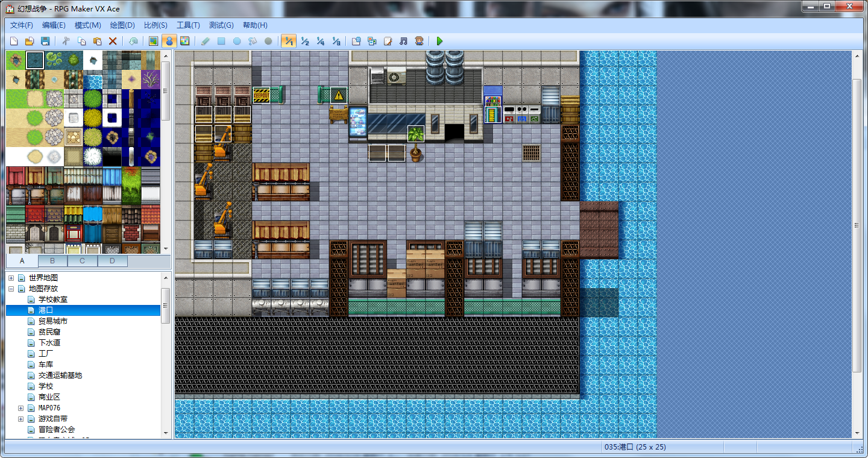Click the red X Delete icon
Screen dimensions: 868x458
click(x=113, y=41)
